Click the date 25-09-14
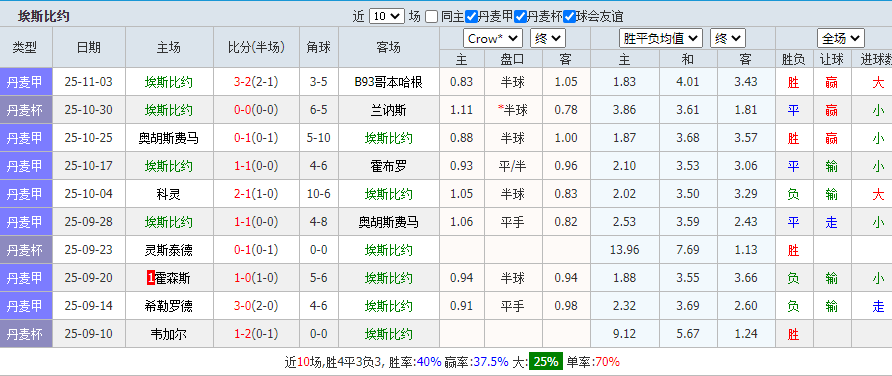Viewport: 892px width, 376px height. pyautogui.click(x=89, y=306)
